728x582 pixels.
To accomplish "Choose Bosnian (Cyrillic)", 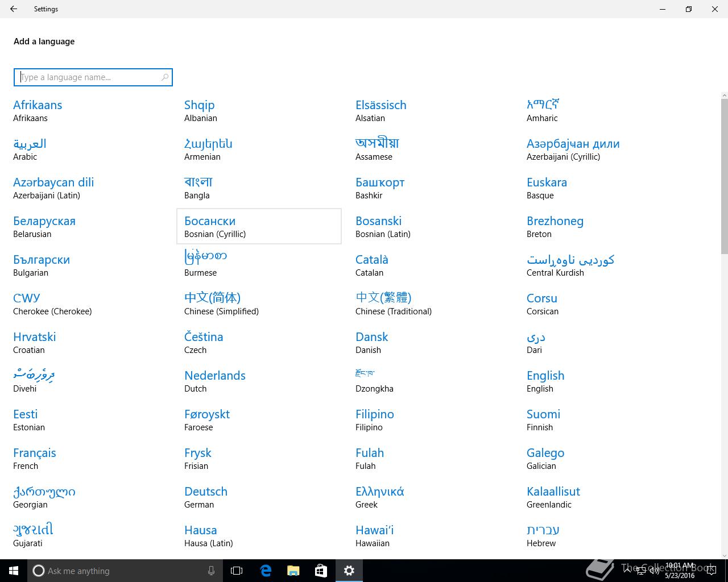I will (x=259, y=226).
